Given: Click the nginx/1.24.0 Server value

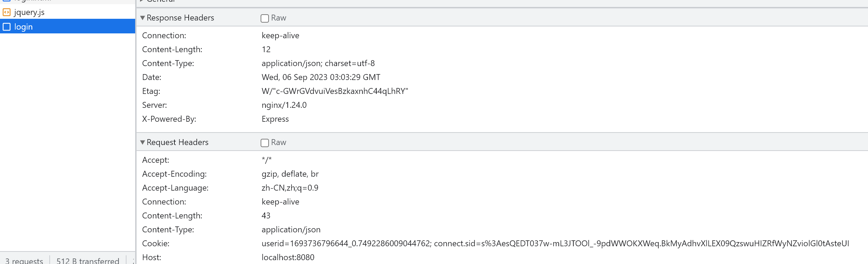Looking at the screenshot, I should point(284,105).
